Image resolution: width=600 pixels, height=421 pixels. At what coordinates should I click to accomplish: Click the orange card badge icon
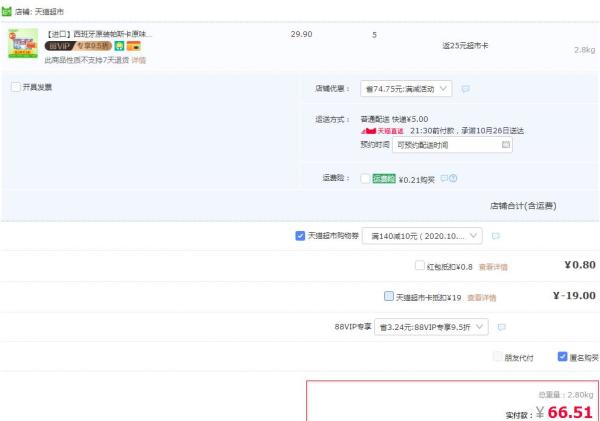[134, 46]
